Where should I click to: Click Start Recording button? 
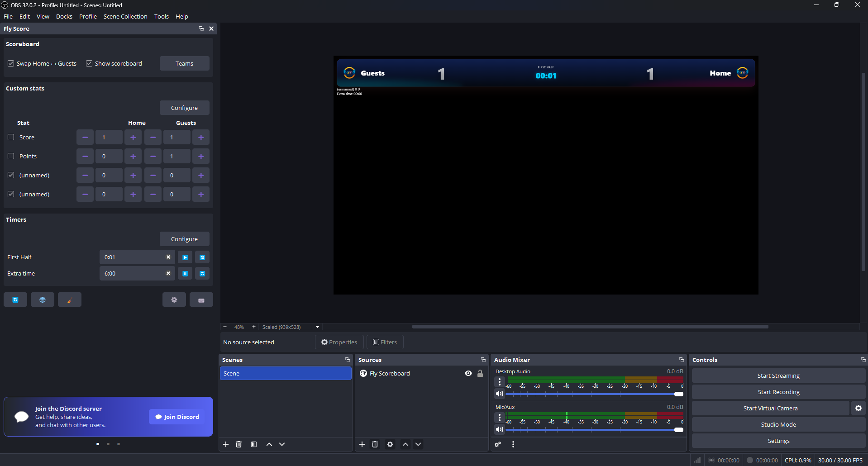[778, 392]
